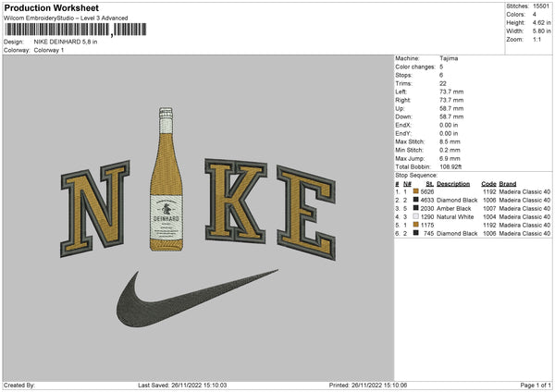Click the Page 1 of 1 indicator
The image size is (555, 392).
(536, 386)
